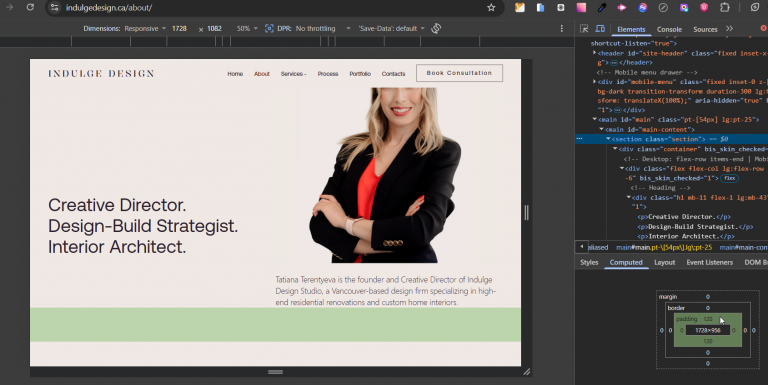Click the main#main breadcrumb item

point(664,248)
